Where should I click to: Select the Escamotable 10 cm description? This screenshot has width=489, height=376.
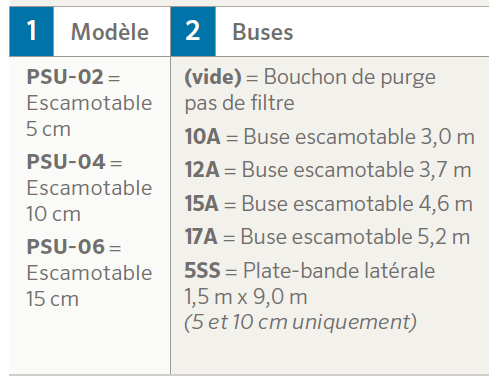click(89, 201)
